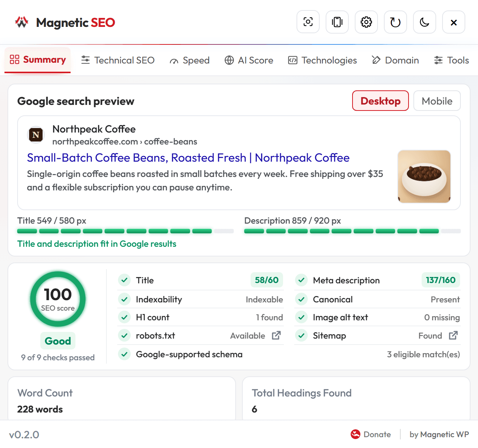478x448 pixels.
Task: Click the Northpeak Coffee favicon in preview
Action: pos(36,135)
